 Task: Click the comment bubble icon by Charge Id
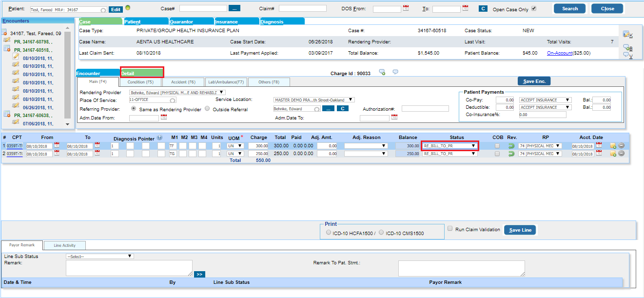click(x=395, y=72)
